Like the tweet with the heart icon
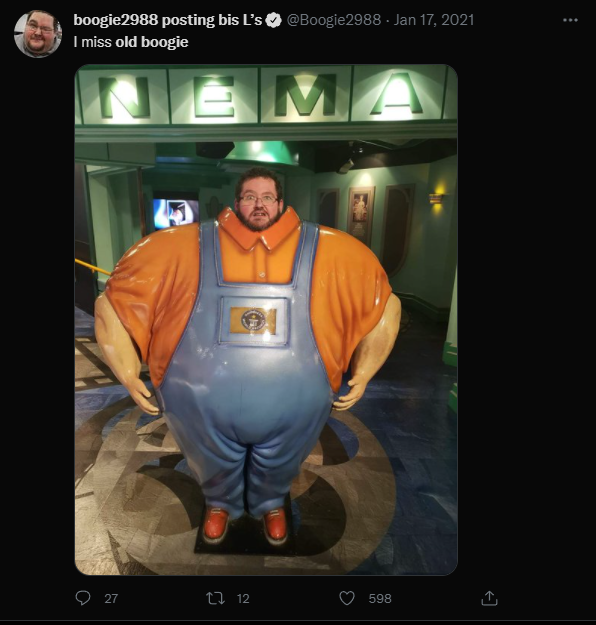The image size is (596, 625). coord(347,598)
